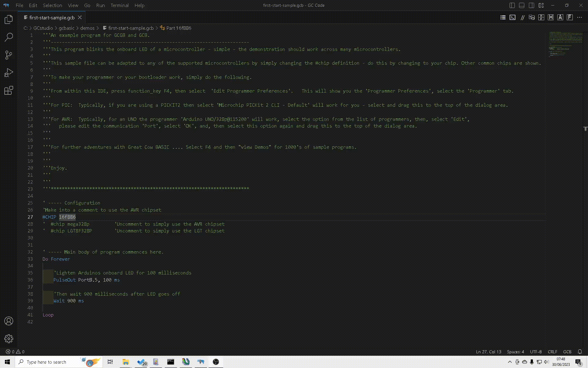Screen dimensions: 588x368
Task: Select the first-start-sample.gcb editor tab
Action: pos(52,17)
